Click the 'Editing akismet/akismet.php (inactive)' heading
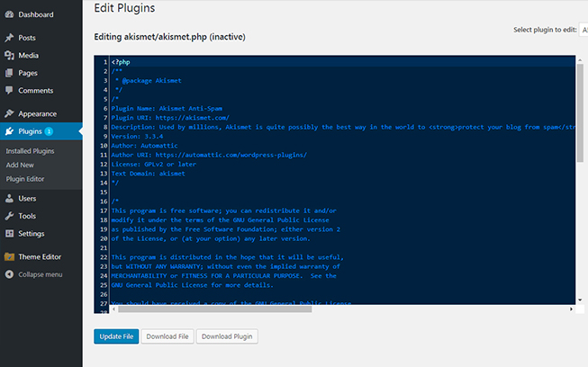The width and height of the screenshot is (588, 367). (169, 37)
